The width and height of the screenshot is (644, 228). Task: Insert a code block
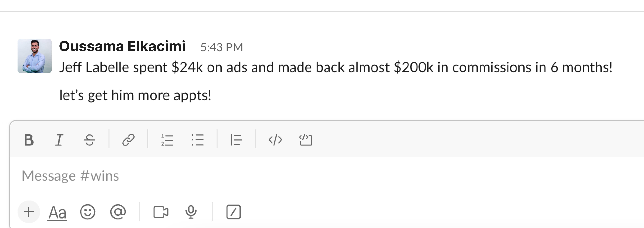tap(306, 139)
